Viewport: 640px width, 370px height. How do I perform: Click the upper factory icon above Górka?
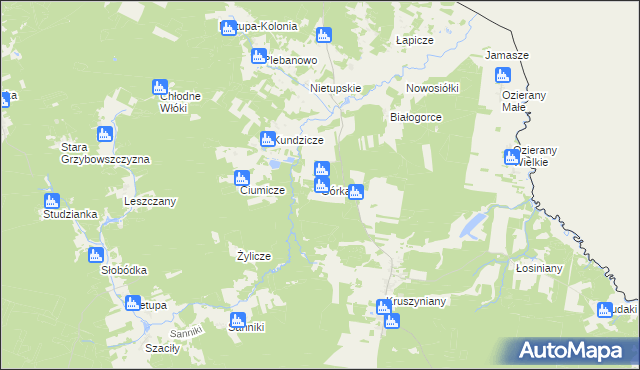[x=322, y=169]
